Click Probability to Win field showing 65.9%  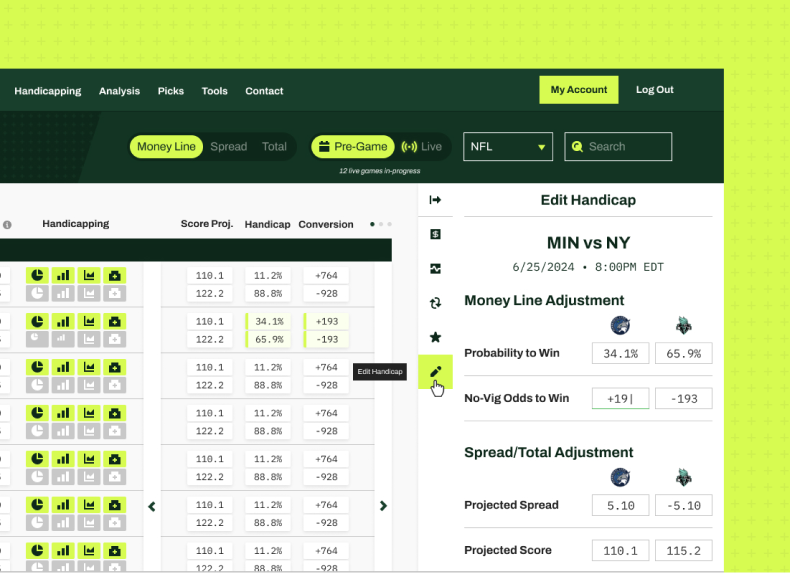(684, 353)
